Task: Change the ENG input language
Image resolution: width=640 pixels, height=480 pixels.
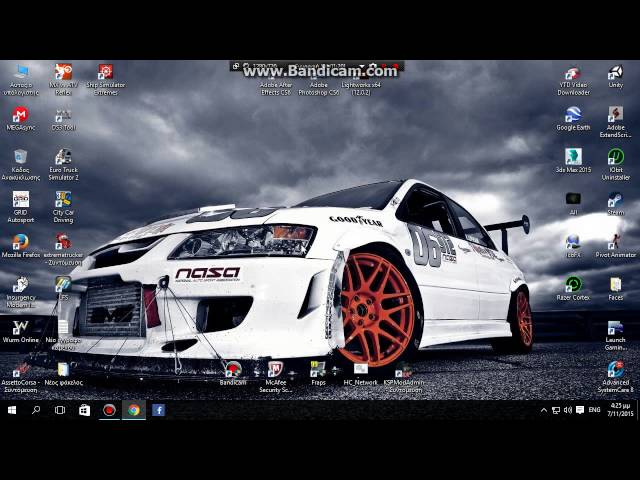Action: point(594,410)
